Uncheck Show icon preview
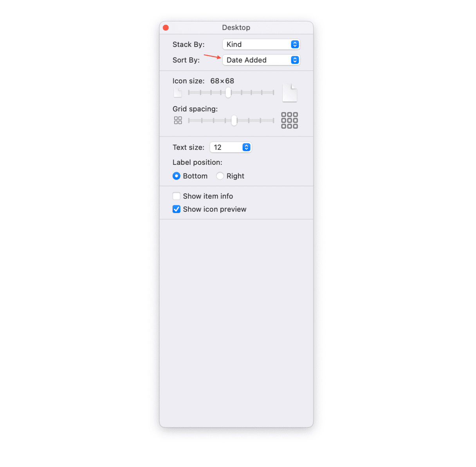 pos(177,209)
